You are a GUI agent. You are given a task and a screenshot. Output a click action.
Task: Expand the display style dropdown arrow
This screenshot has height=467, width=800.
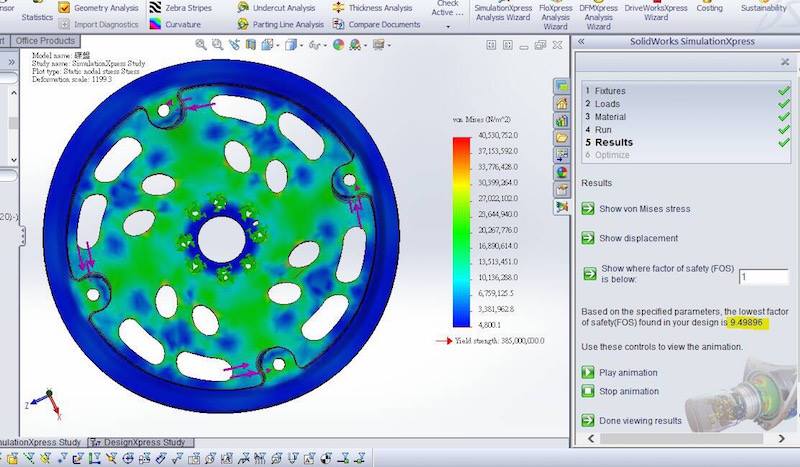point(302,45)
